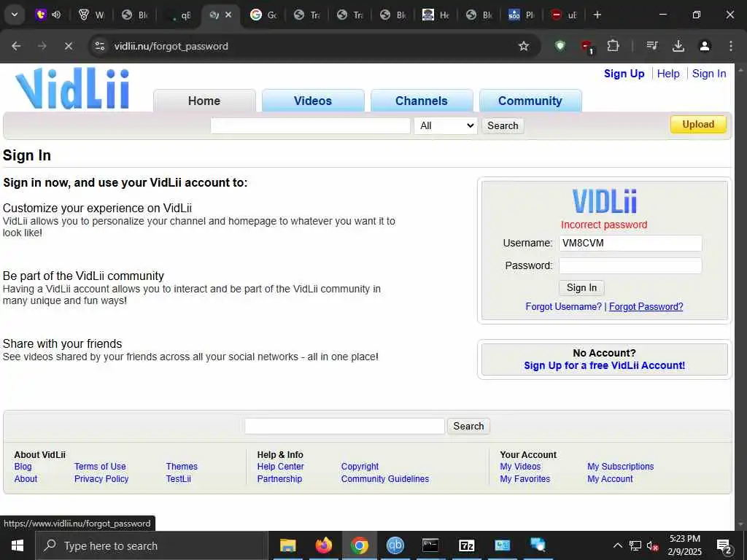
Task: Open a new browser tab with plus
Action: click(597, 15)
